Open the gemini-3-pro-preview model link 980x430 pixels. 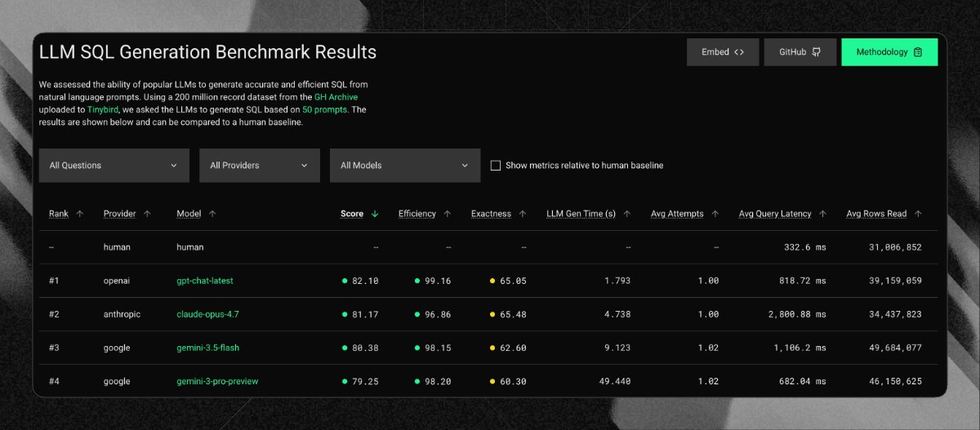pos(217,381)
